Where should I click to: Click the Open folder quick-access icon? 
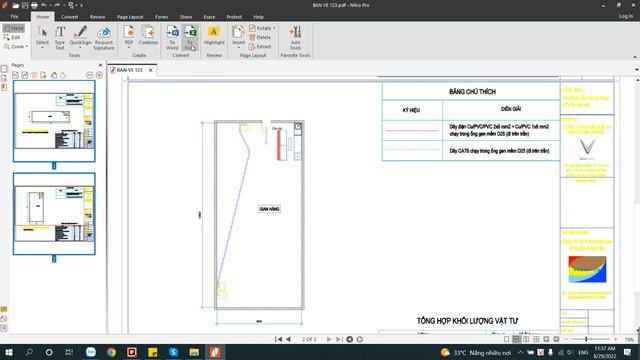(16, 5)
